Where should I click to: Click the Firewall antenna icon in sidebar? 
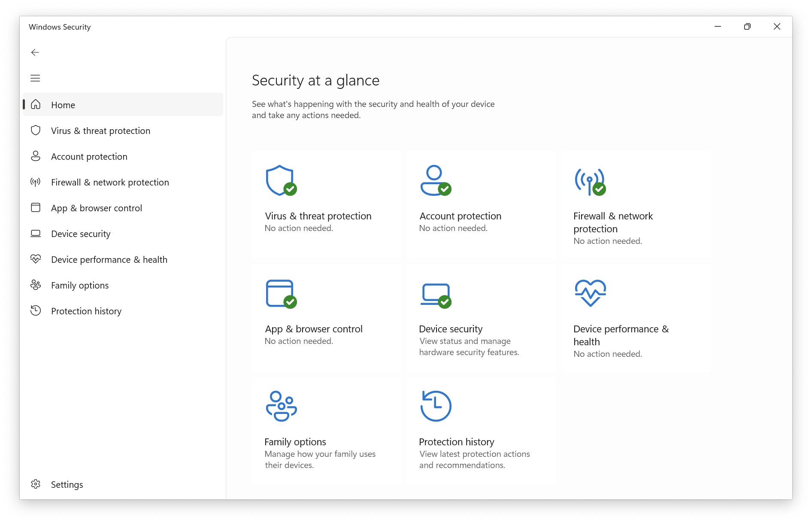pyautogui.click(x=36, y=182)
